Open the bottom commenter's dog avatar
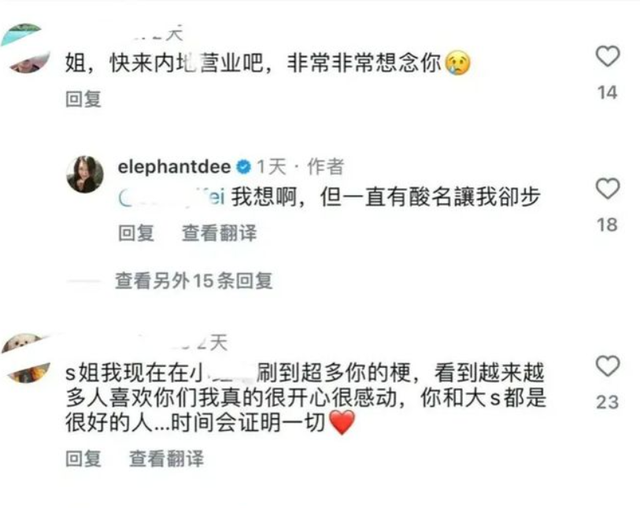The image size is (640, 508). tap(25, 358)
